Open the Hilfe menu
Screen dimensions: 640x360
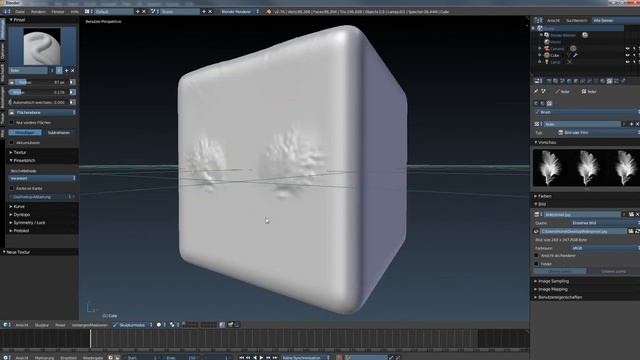[x=74, y=12]
